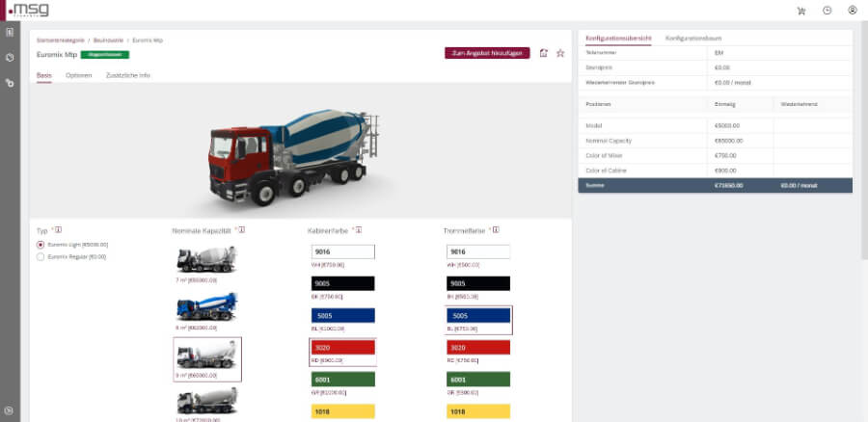This screenshot has width=868, height=422.
Task: Show info for Trommelfarbe
Action: [496, 229]
